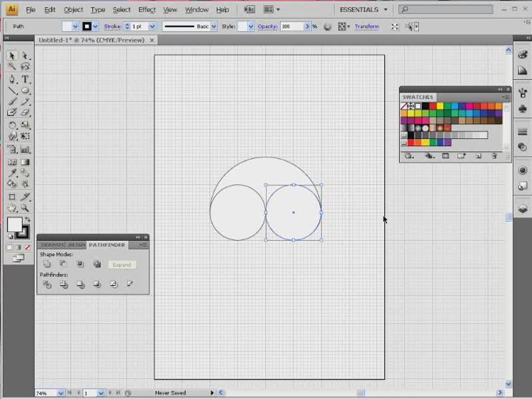Open the Layers panel icon in right dock
This screenshot has height=399, width=532.
(x=522, y=209)
